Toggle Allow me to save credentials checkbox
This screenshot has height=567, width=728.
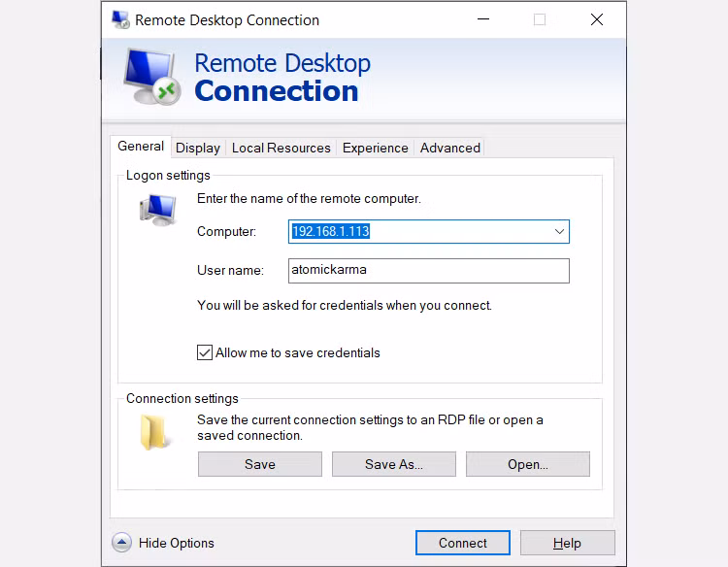pos(205,352)
